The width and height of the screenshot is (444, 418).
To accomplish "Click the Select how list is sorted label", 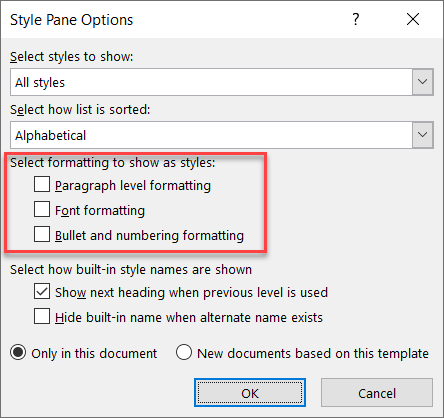I will (80, 110).
